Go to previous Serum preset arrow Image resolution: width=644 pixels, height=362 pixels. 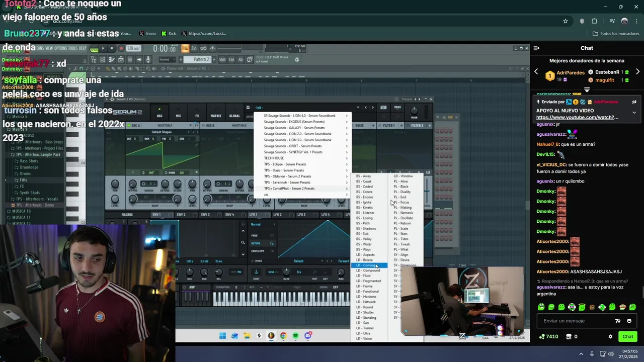click(366, 107)
